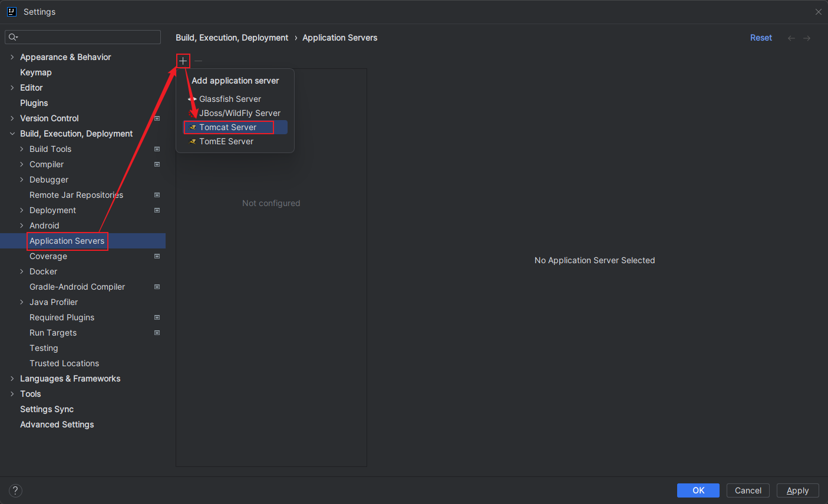The width and height of the screenshot is (828, 504).
Task: Click project-level icon beside Run Targets
Action: [x=157, y=333]
